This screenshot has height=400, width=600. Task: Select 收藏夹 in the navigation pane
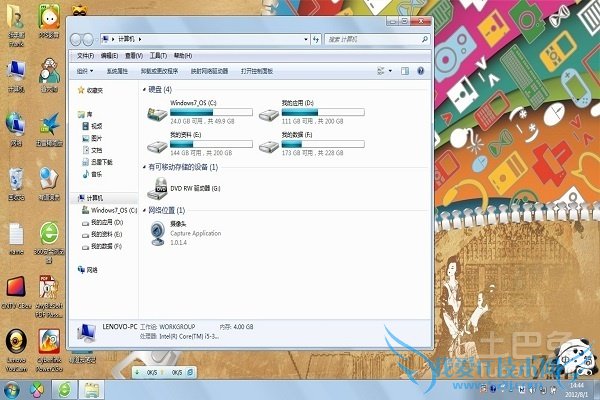90,90
